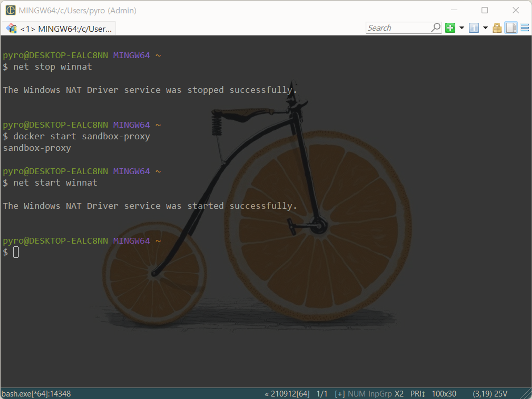The image size is (532, 399).
Task: Open a new console with green plus
Action: [x=450, y=28]
